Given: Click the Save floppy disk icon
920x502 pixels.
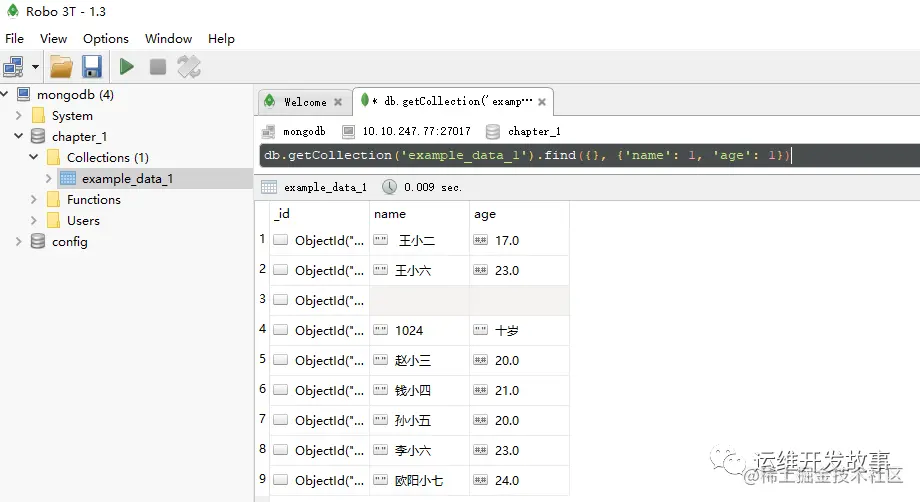Looking at the screenshot, I should click(x=92, y=67).
